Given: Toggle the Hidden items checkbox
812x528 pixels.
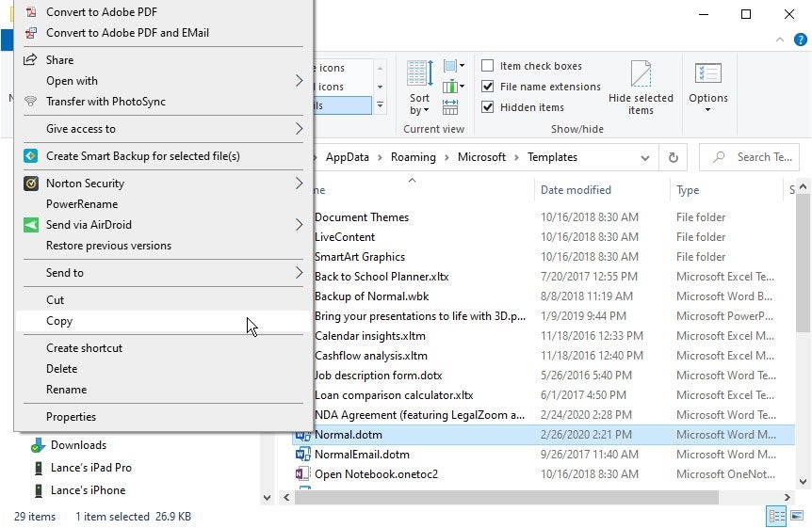Looking at the screenshot, I should [488, 107].
